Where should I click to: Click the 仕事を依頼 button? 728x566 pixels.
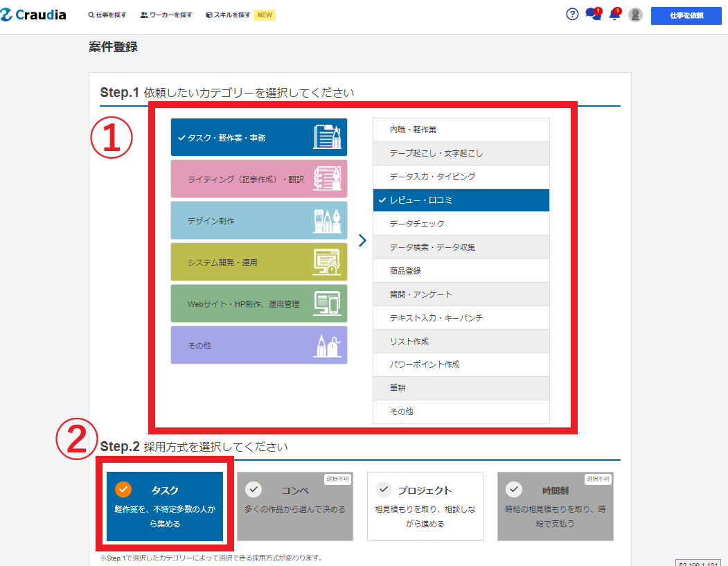click(686, 15)
